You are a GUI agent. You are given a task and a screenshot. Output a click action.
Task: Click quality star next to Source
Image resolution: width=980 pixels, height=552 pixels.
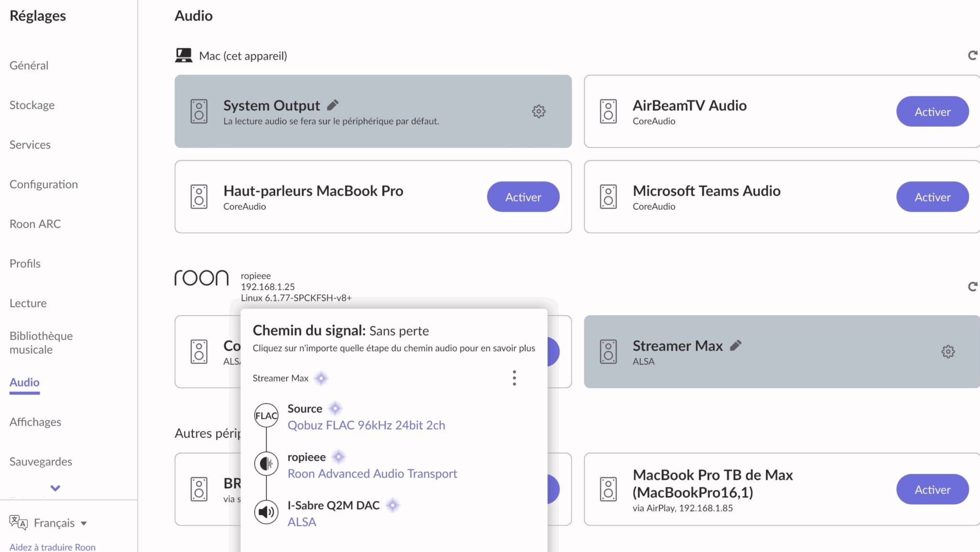tap(335, 408)
